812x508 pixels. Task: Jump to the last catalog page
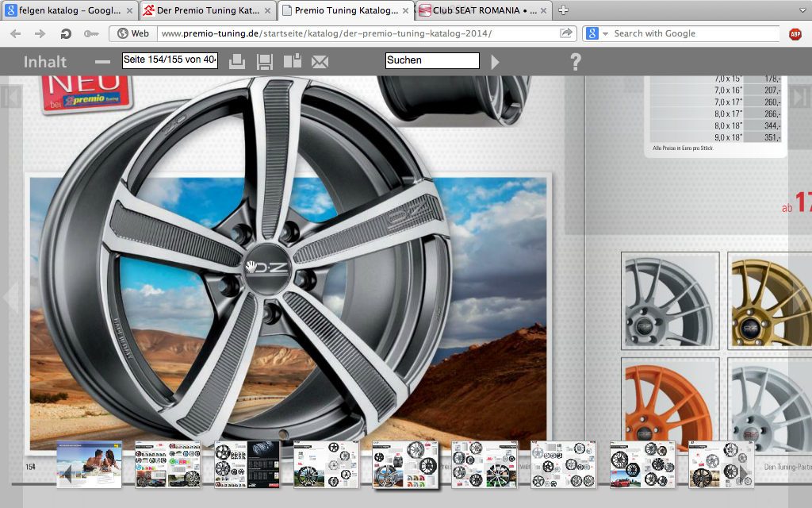coord(802,97)
